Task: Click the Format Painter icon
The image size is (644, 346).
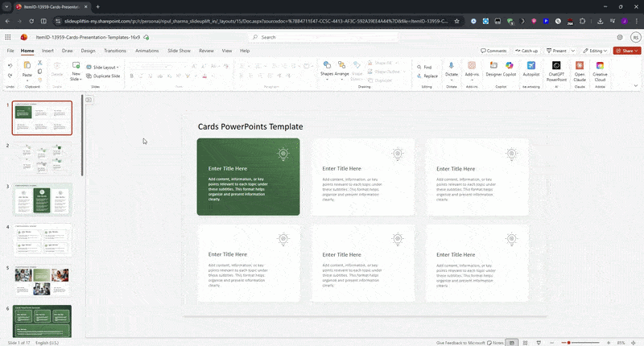Action: [39, 80]
